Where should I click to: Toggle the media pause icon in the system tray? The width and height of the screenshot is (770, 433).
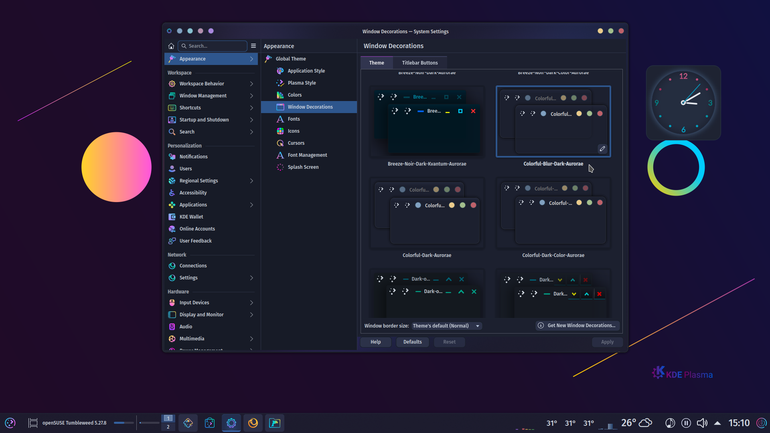click(x=686, y=423)
